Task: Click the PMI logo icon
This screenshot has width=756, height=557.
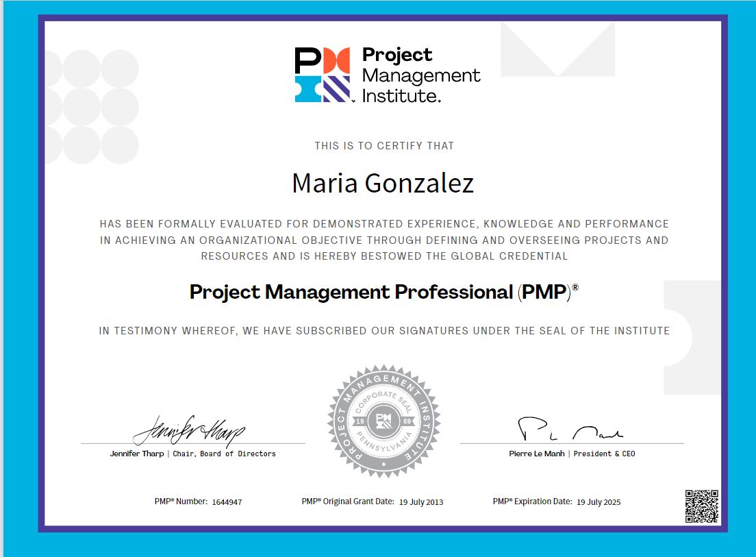Action: (323, 75)
